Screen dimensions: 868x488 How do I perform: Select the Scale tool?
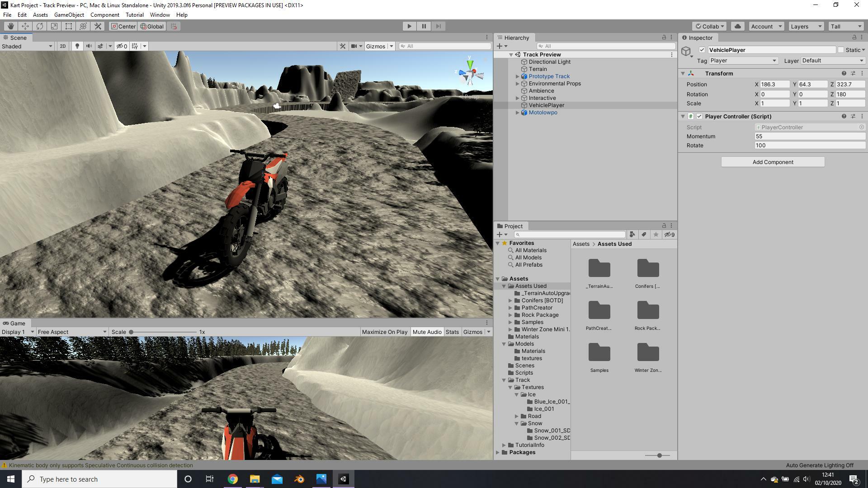[54, 26]
